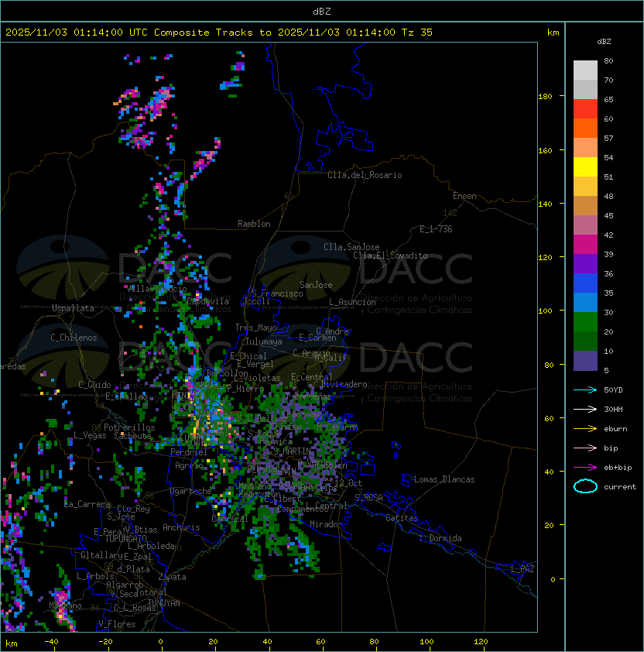Select the 36 dBZ blue color swatch

click(585, 283)
